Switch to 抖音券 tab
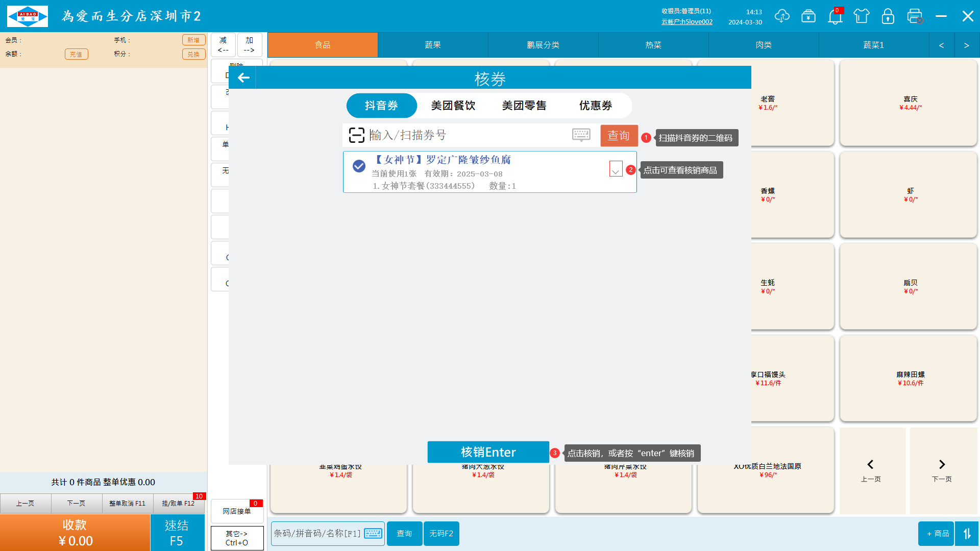Screen dimensions: 980x551 pyautogui.click(x=381, y=106)
